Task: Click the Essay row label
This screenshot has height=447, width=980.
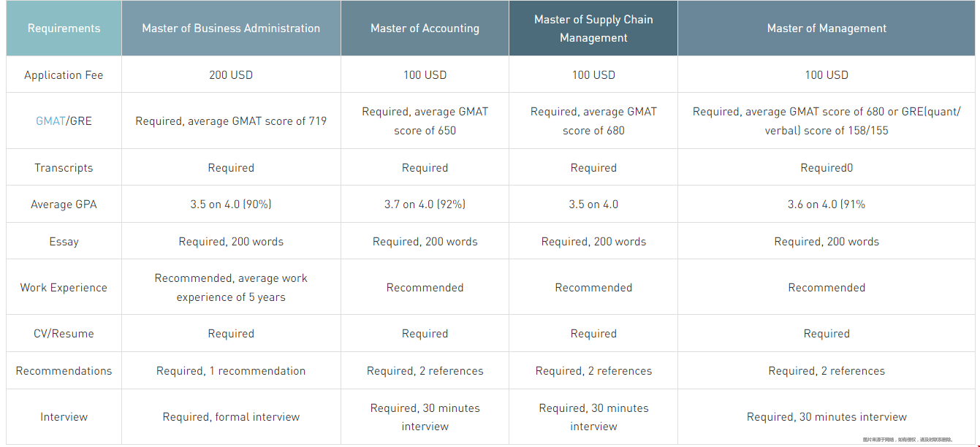Action: 64,242
